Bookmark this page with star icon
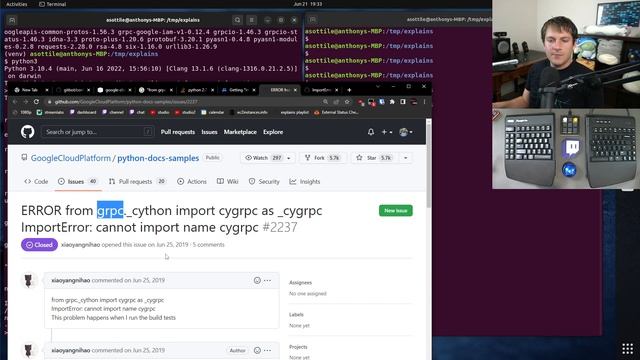This screenshot has height=360, width=640. (x=347, y=102)
